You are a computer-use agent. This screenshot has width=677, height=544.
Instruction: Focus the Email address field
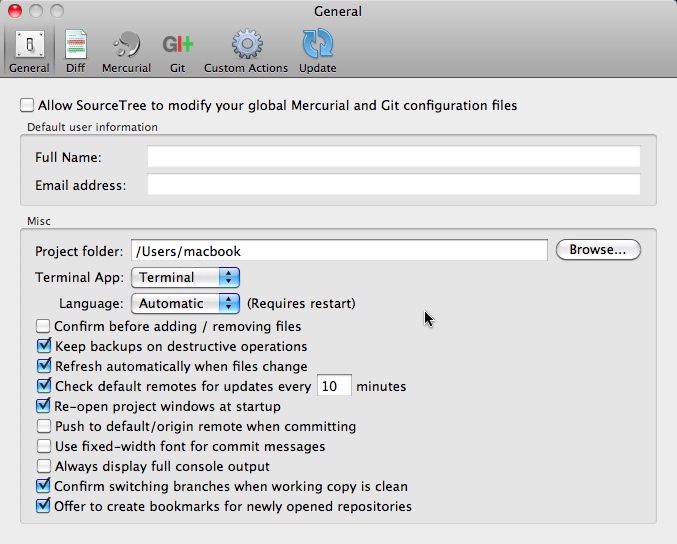coord(394,184)
